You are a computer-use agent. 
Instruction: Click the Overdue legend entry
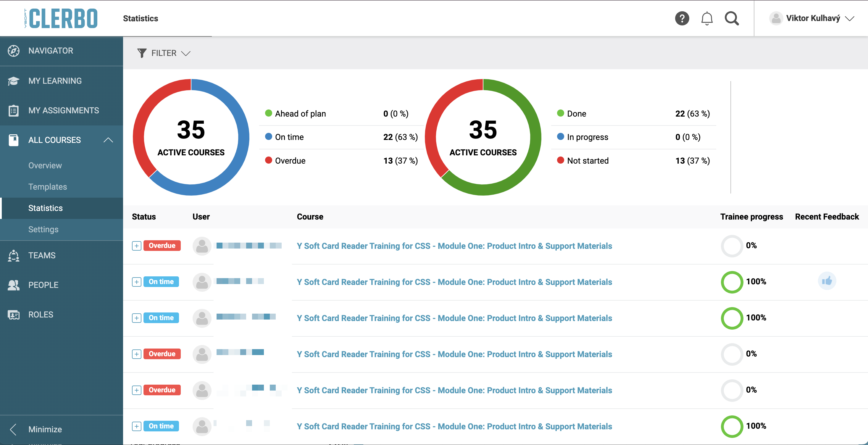tap(341, 160)
